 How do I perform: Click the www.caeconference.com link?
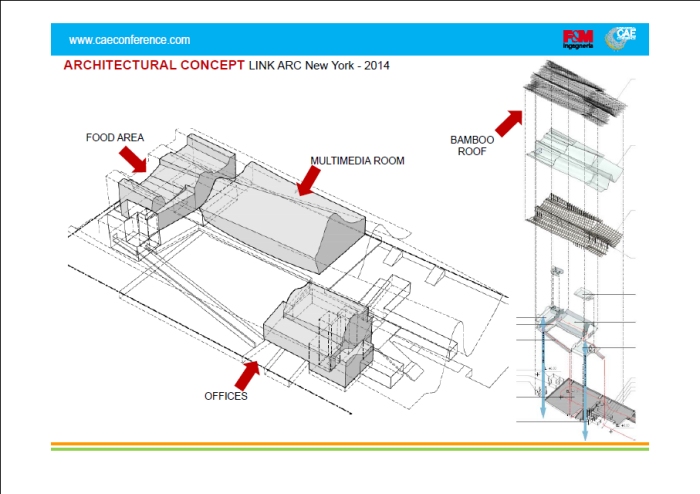[x=129, y=40]
